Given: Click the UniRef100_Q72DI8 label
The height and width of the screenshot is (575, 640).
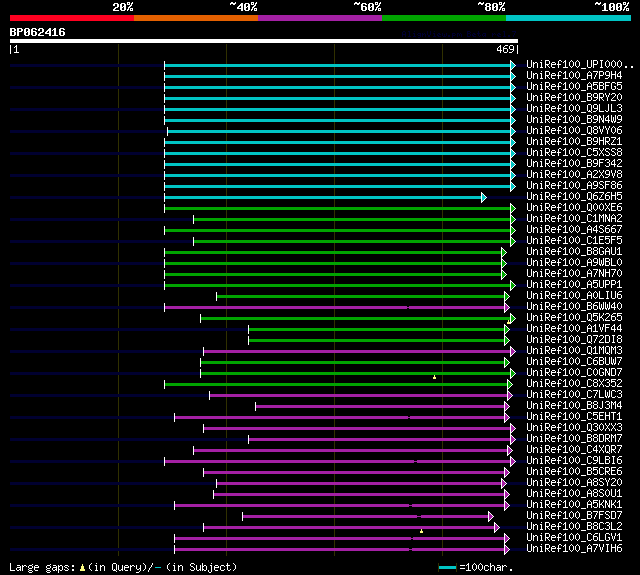Looking at the screenshot, I should (574, 340).
